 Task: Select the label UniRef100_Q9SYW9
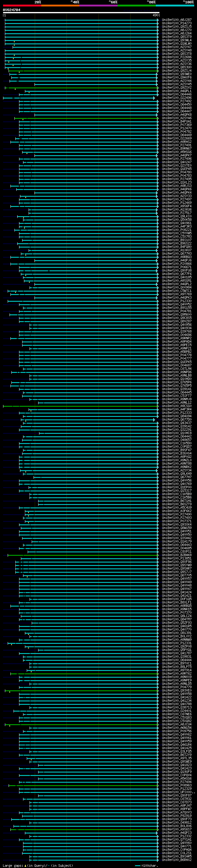point(177,565)
